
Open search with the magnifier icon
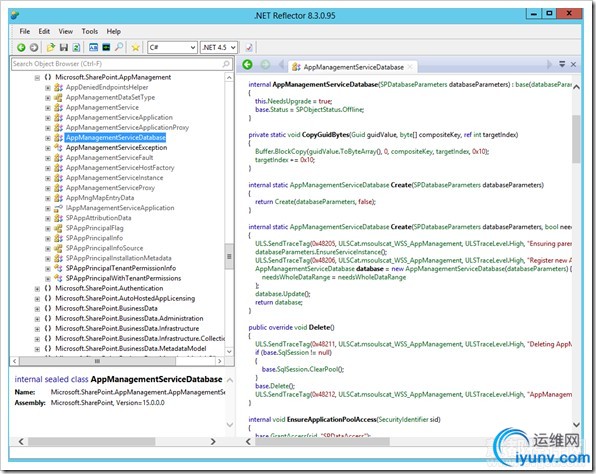click(x=119, y=47)
